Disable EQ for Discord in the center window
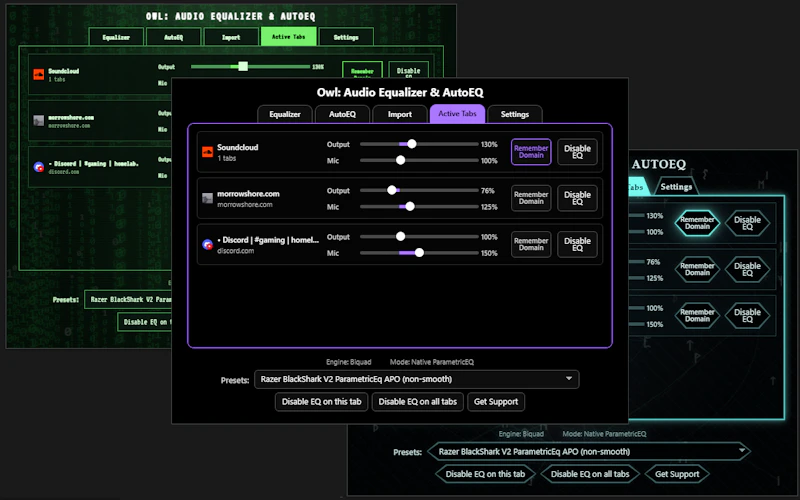800x500 pixels. [577, 244]
